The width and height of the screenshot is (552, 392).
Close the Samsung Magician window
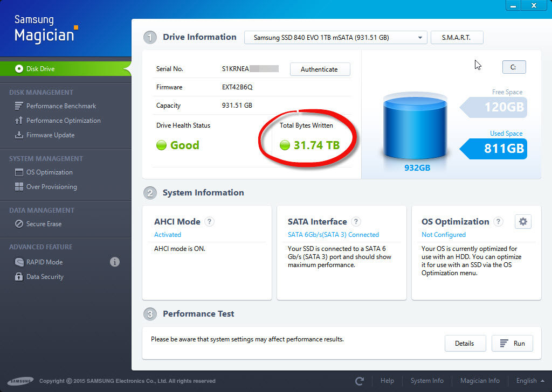(x=534, y=5)
